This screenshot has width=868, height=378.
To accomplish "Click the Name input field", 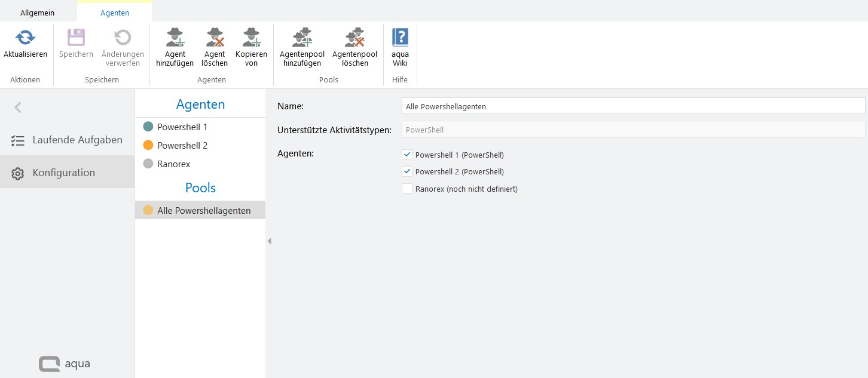I will (632, 106).
